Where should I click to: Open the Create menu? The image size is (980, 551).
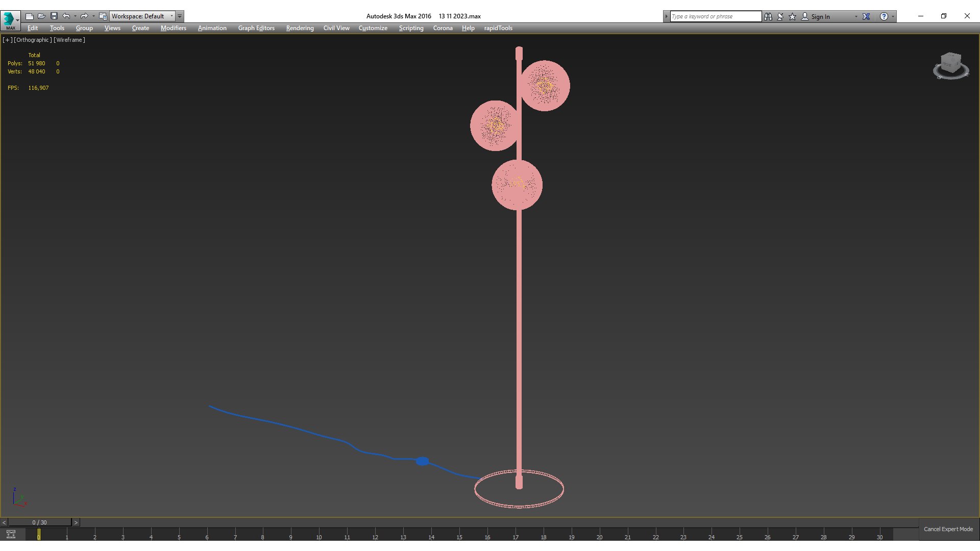pos(140,28)
